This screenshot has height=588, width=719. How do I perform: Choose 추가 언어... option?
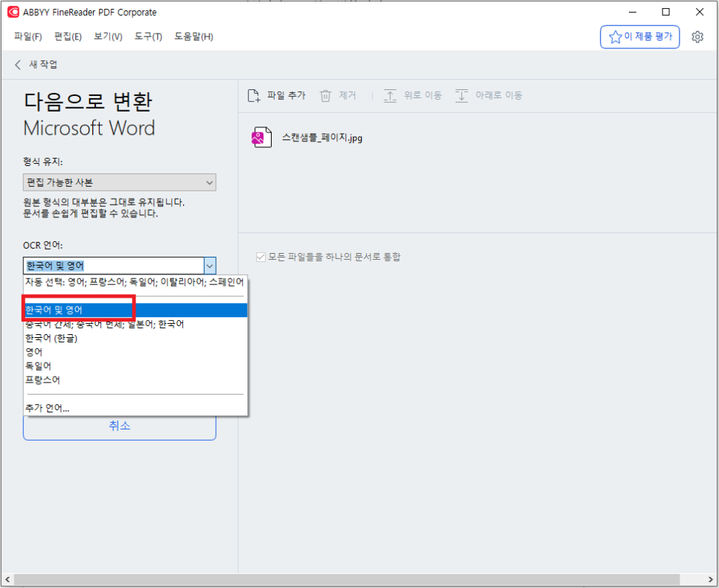point(135,408)
